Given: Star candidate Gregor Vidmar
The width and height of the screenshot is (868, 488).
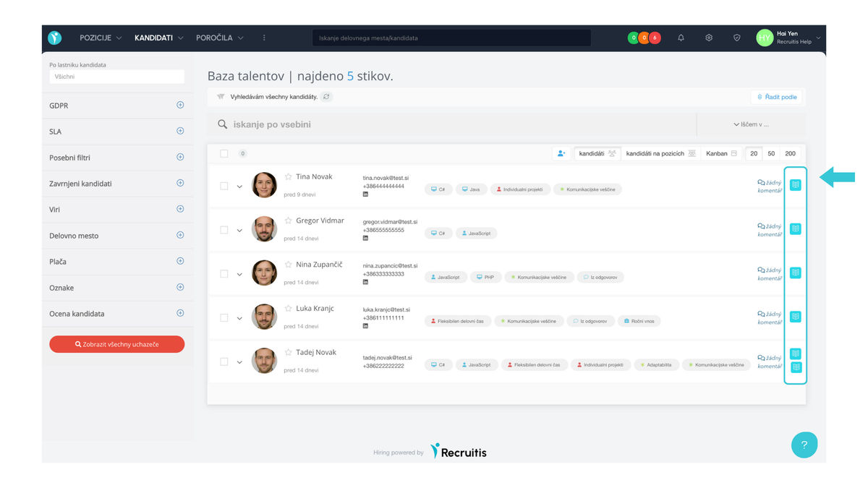Looking at the screenshot, I should 288,221.
